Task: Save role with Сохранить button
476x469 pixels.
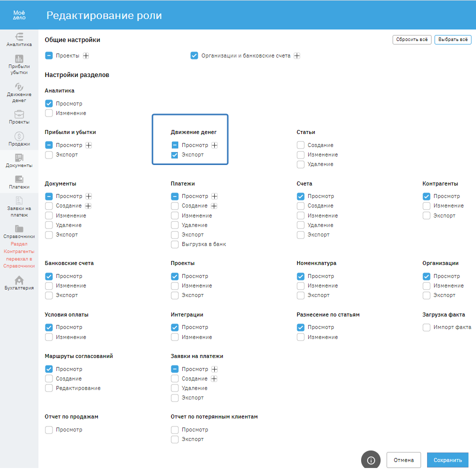Action: coord(448,460)
